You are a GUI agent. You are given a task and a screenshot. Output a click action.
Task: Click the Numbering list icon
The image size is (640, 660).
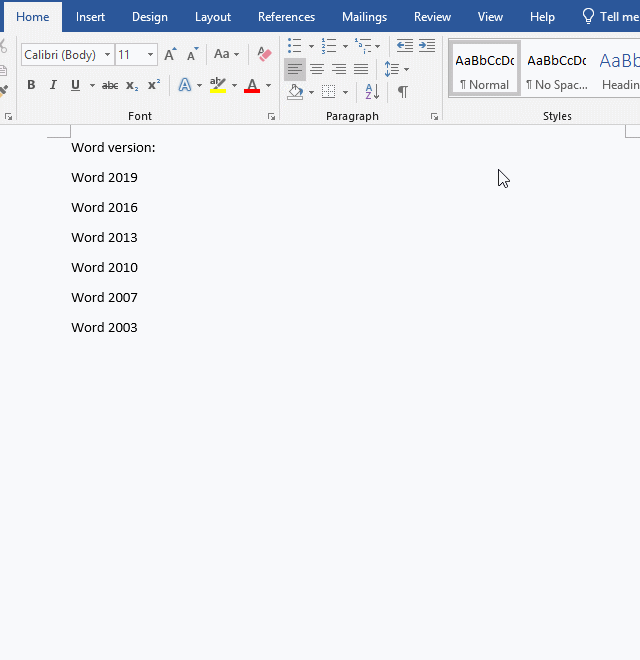coord(329,45)
